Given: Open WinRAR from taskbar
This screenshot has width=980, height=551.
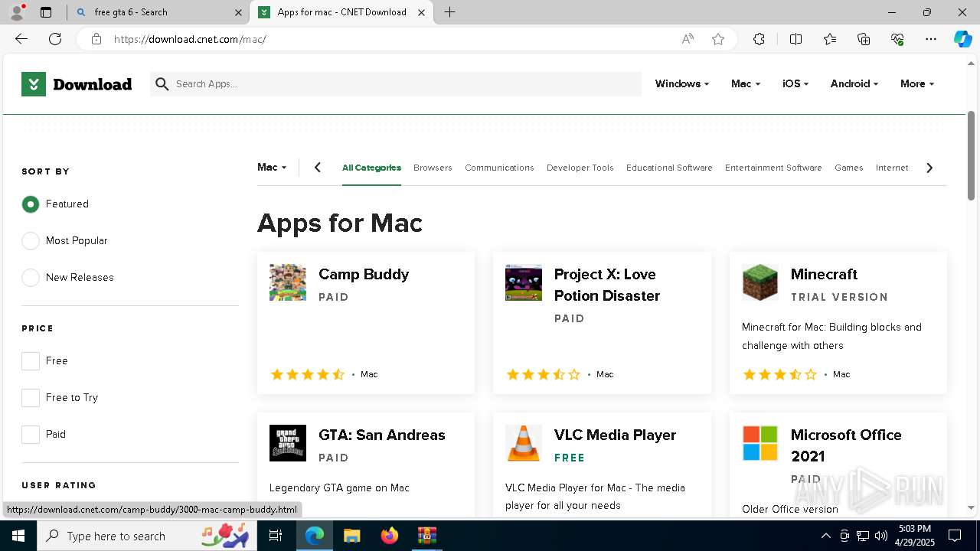Looking at the screenshot, I should click(426, 536).
